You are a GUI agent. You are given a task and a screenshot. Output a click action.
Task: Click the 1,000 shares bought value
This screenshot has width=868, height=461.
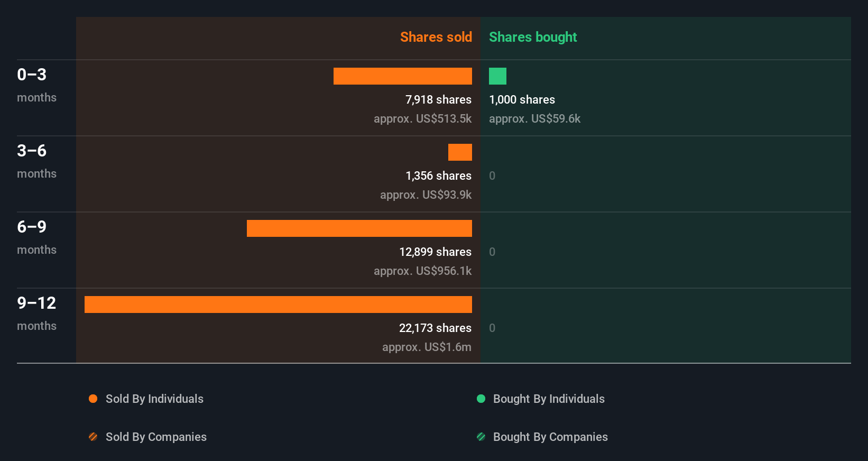click(x=522, y=99)
